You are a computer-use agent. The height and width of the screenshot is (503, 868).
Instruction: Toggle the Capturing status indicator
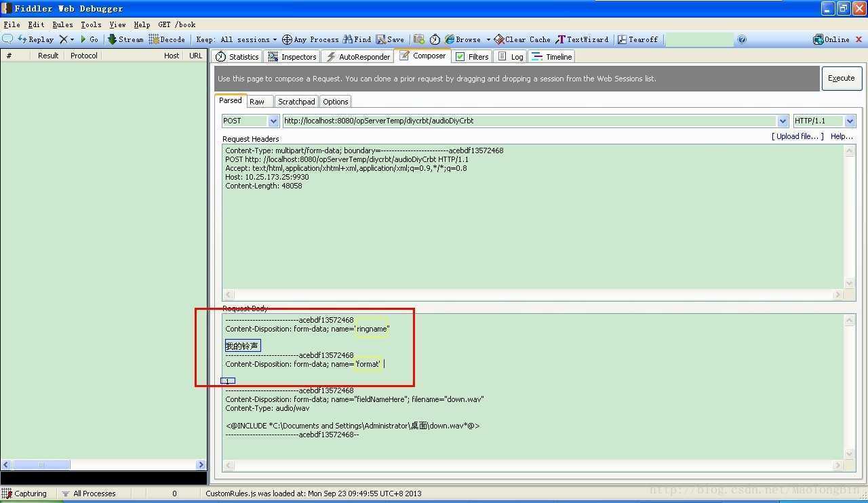point(25,494)
